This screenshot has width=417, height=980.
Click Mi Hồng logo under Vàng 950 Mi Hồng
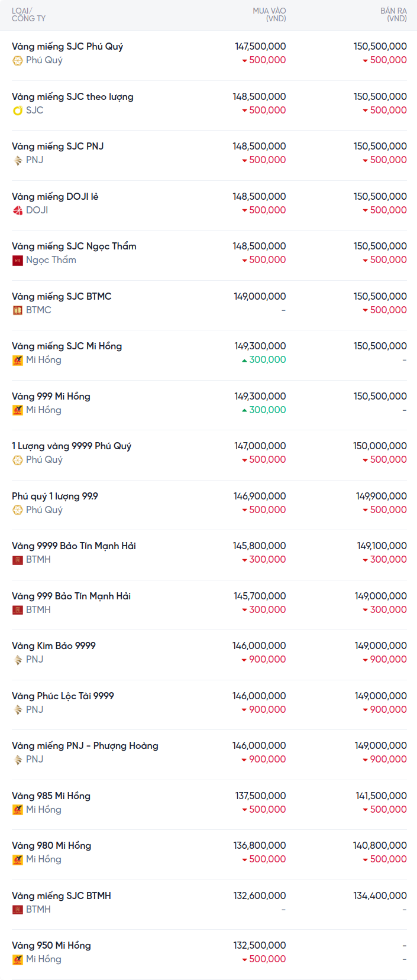(x=18, y=959)
